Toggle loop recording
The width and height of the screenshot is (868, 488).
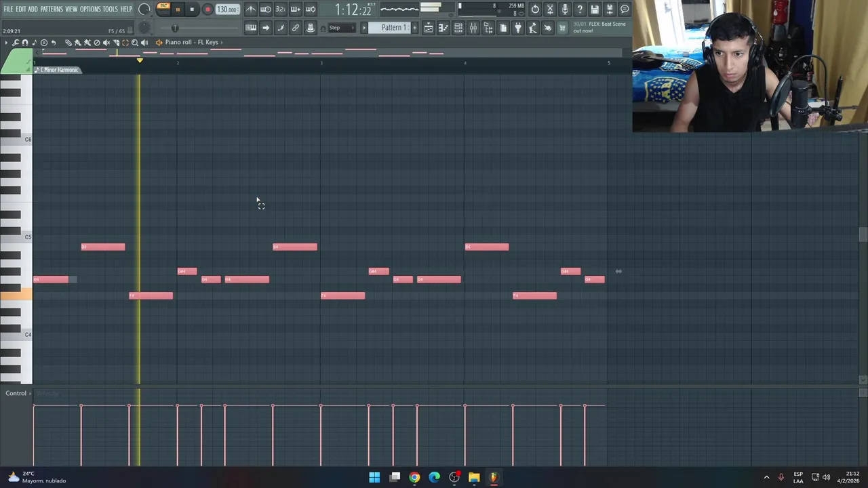pyautogui.click(x=311, y=9)
